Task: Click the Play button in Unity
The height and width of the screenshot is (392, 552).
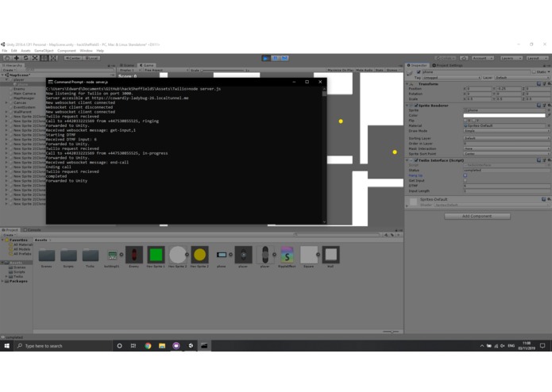Action: tap(266, 58)
